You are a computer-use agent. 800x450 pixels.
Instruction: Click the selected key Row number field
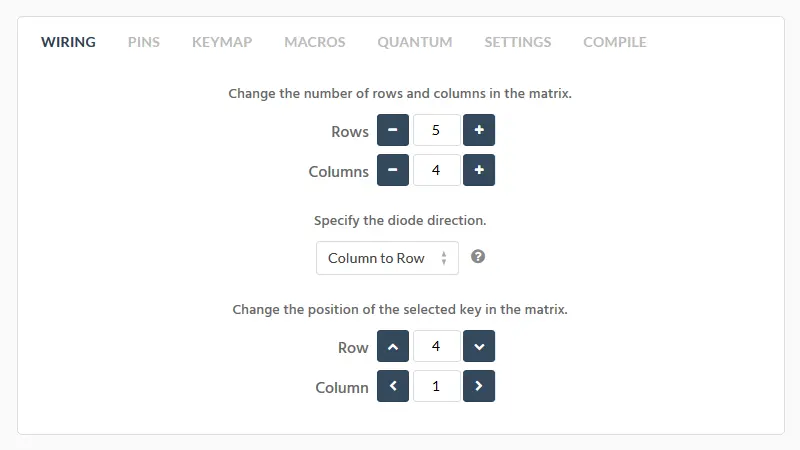pyautogui.click(x=436, y=346)
